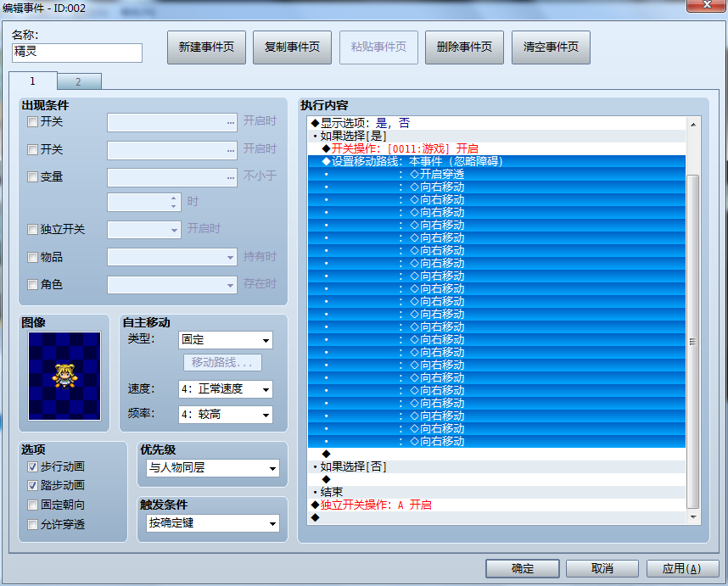Viewport: 728px width, 586px height.
Task: Select the 如果选择[否] branch line
Action: tap(496, 466)
